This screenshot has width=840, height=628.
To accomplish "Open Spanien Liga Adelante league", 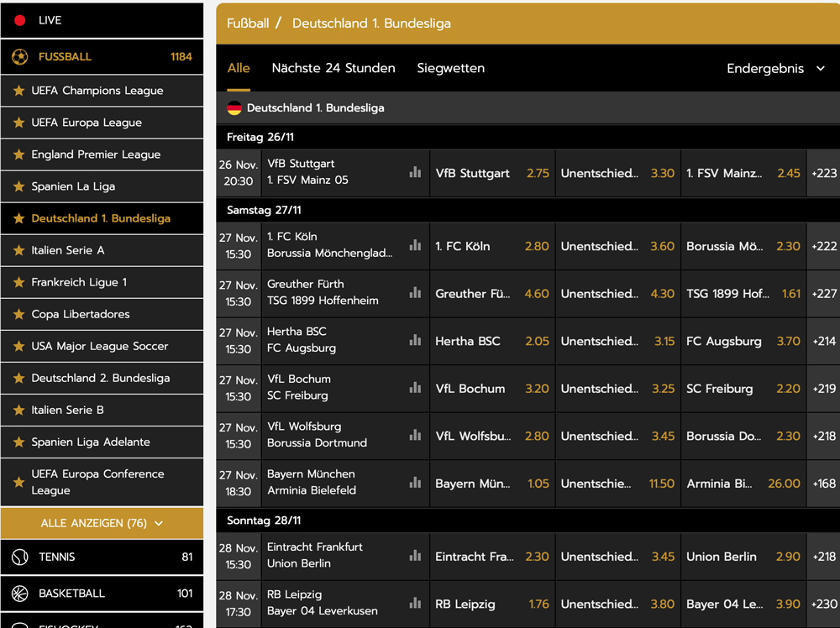I will click(x=102, y=442).
